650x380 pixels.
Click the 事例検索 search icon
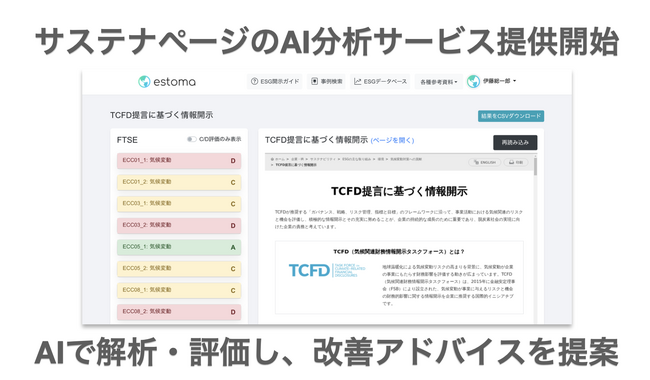tap(315, 81)
